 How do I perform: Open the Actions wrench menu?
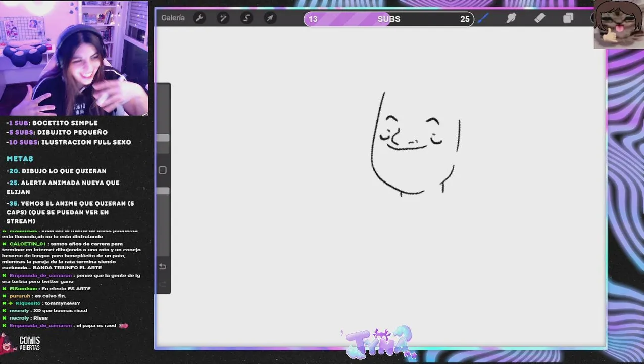200,18
